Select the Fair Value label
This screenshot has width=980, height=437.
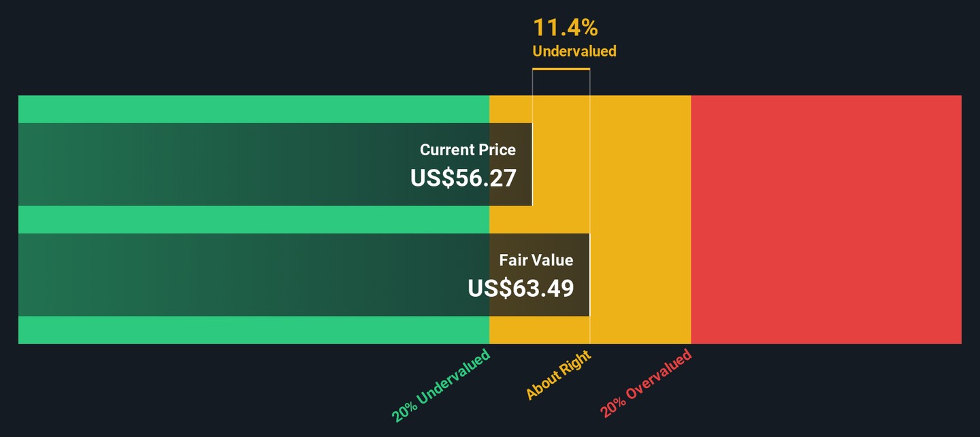[536, 260]
